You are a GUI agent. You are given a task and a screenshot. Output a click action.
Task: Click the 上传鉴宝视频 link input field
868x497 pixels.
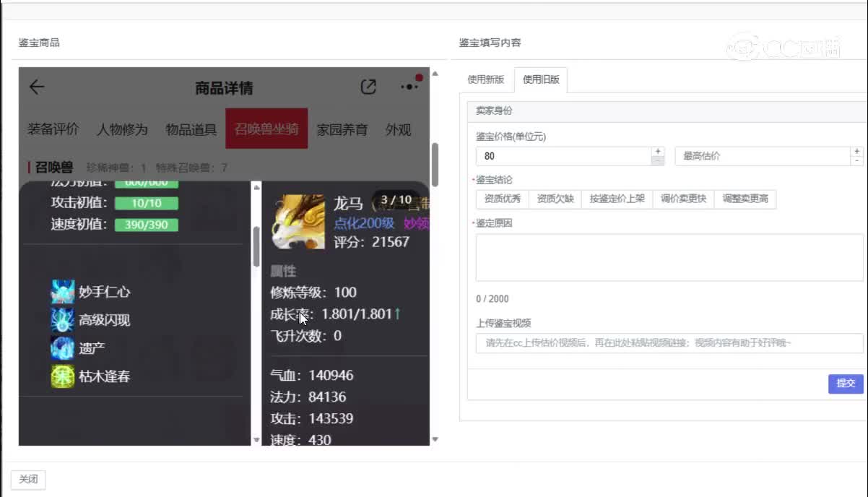point(669,343)
